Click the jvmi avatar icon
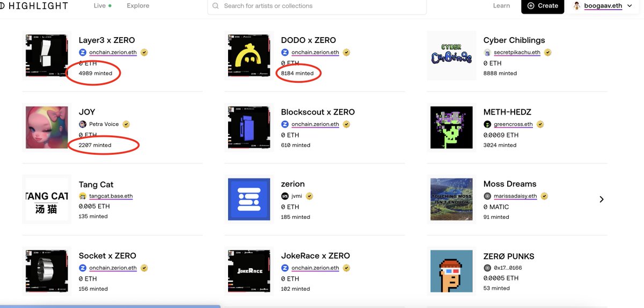644x308 pixels. pyautogui.click(x=285, y=196)
